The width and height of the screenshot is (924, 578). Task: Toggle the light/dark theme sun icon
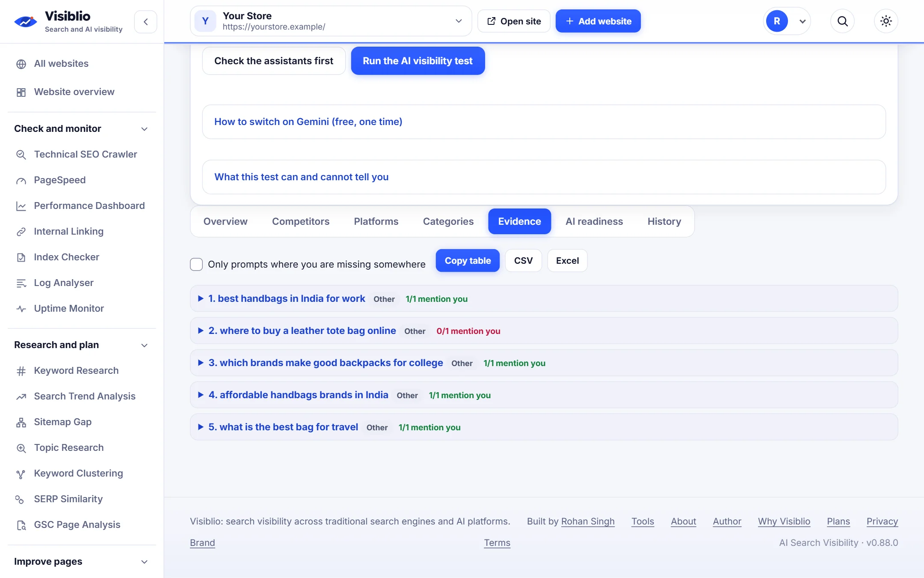coord(886,21)
